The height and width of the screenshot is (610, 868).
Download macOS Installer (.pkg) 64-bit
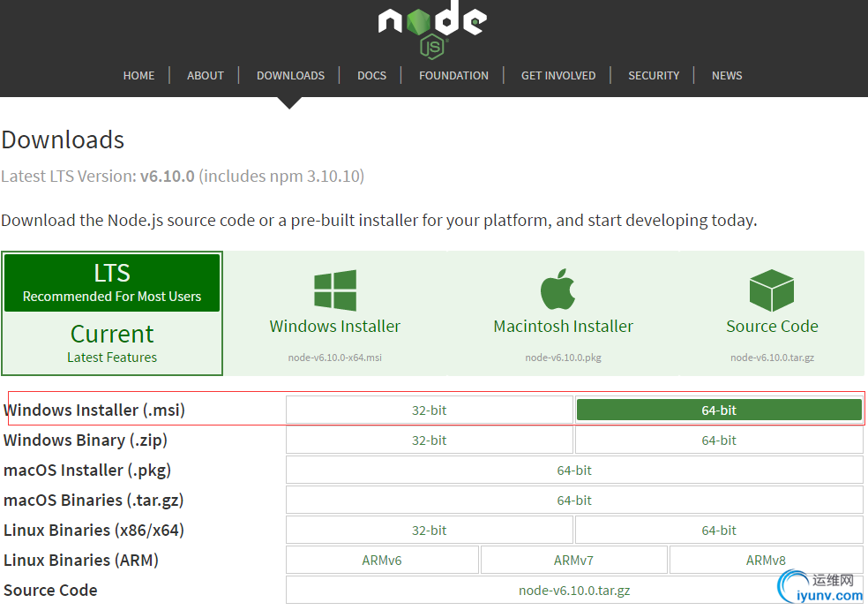coord(574,470)
